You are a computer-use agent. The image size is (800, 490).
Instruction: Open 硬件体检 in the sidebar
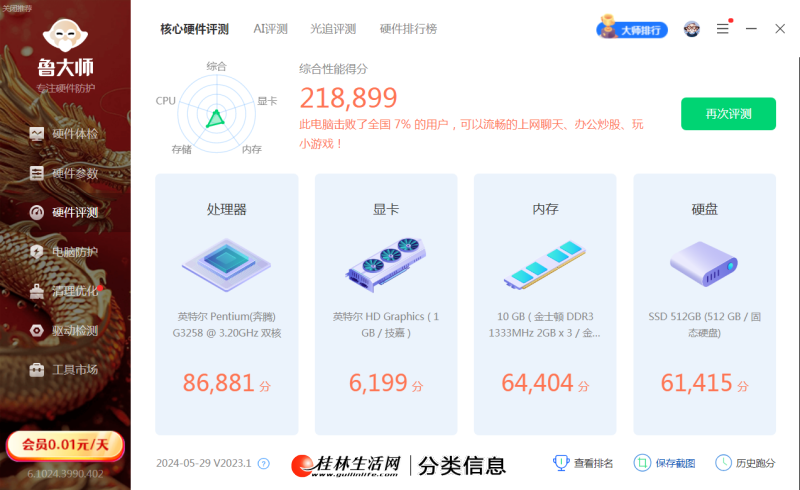click(x=65, y=134)
